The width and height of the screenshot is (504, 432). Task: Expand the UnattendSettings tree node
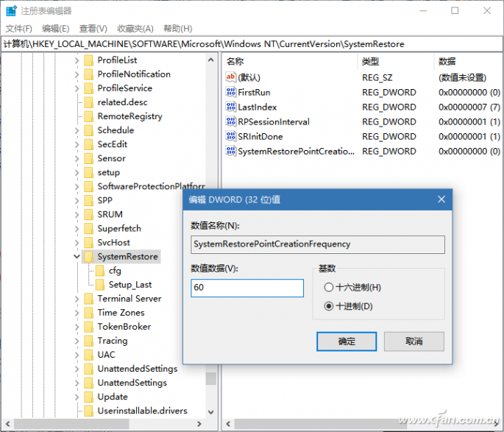click(77, 383)
